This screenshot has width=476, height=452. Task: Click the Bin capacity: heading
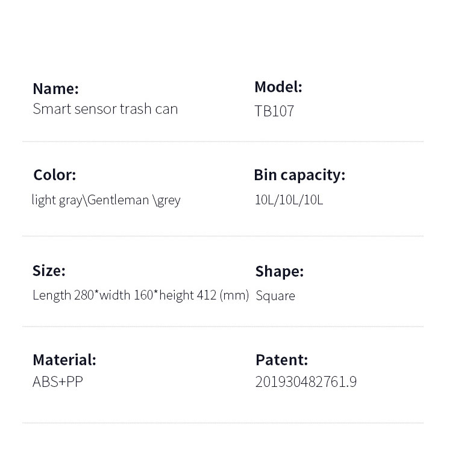pos(299,175)
